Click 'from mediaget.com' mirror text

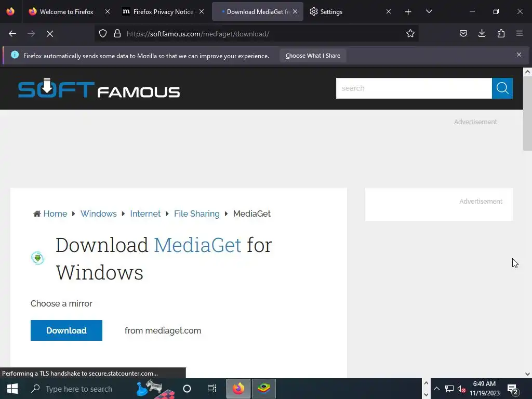pos(163,330)
